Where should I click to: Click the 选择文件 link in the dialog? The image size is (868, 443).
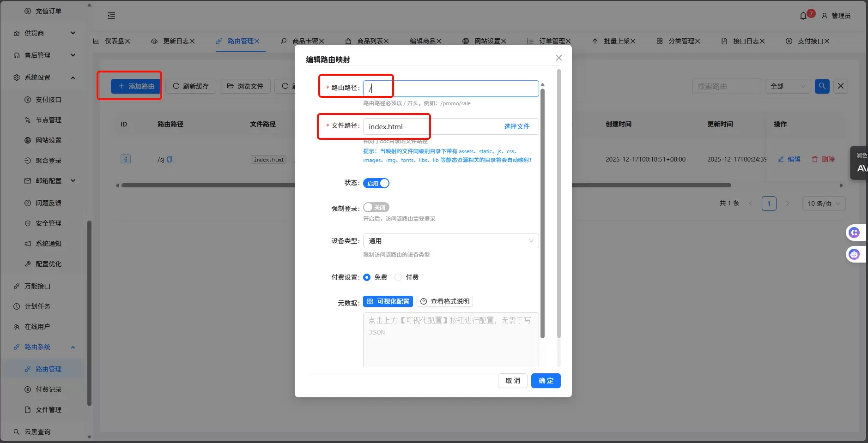(517, 126)
